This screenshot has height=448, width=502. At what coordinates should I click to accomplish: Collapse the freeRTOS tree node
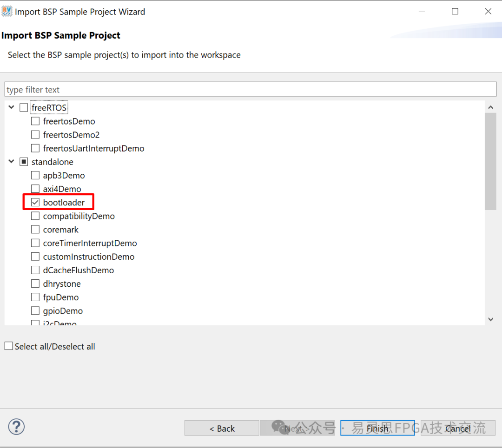point(12,107)
